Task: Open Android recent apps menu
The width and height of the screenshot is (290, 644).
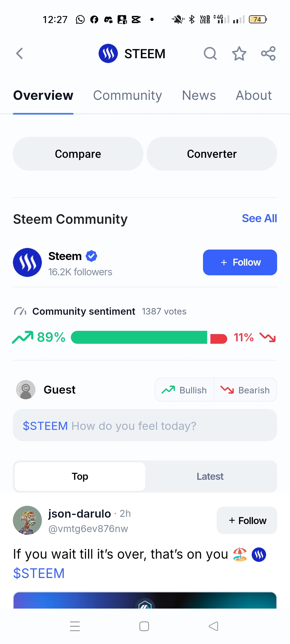Action: click(x=75, y=626)
